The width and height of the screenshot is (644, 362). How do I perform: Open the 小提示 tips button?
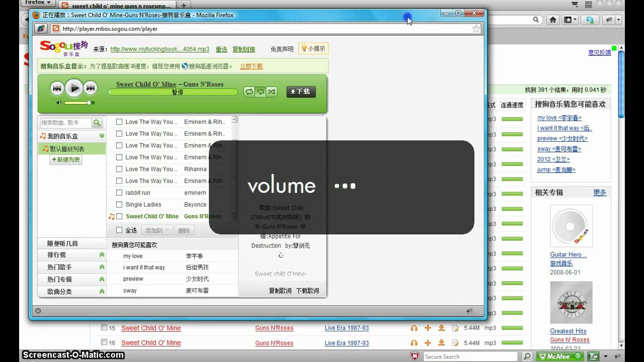[x=313, y=49]
